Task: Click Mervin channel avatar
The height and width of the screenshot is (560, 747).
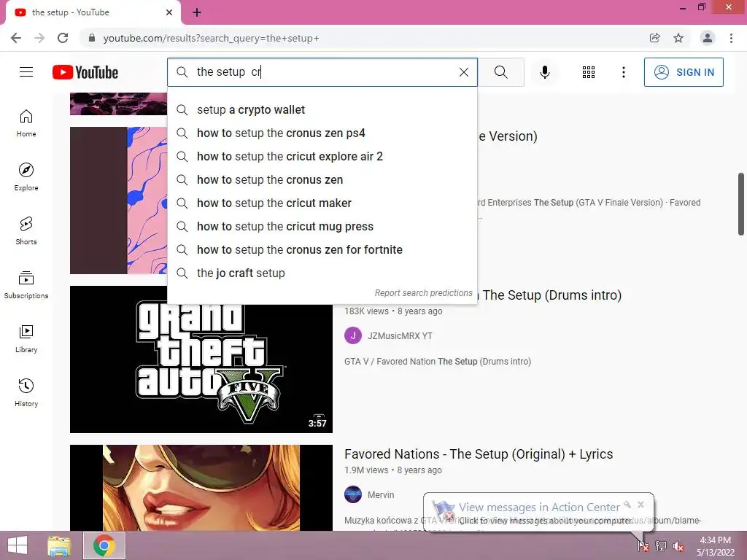Action: pos(352,494)
